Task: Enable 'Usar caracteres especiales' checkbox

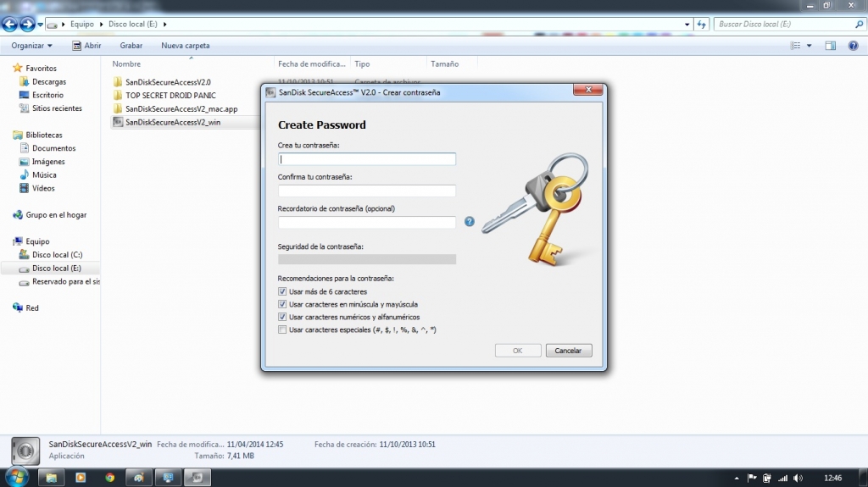Action: coord(282,329)
